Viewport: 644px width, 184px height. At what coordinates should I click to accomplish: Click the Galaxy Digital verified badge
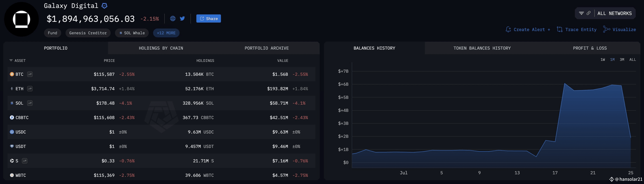point(105,6)
